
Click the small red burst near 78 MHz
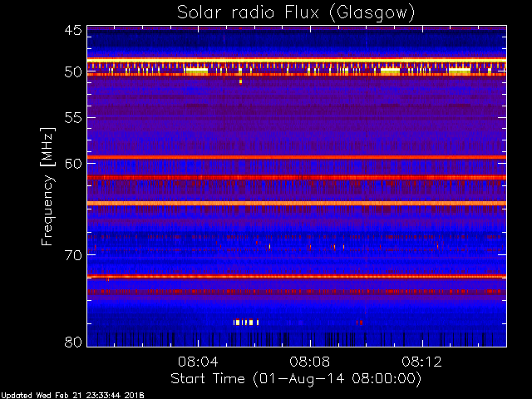359,323
